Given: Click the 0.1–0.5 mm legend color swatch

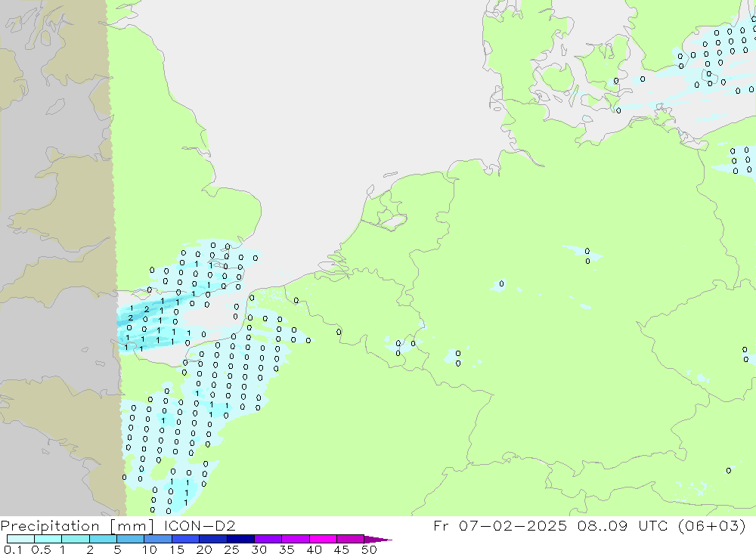Looking at the screenshot, I should pyautogui.click(x=20, y=539).
